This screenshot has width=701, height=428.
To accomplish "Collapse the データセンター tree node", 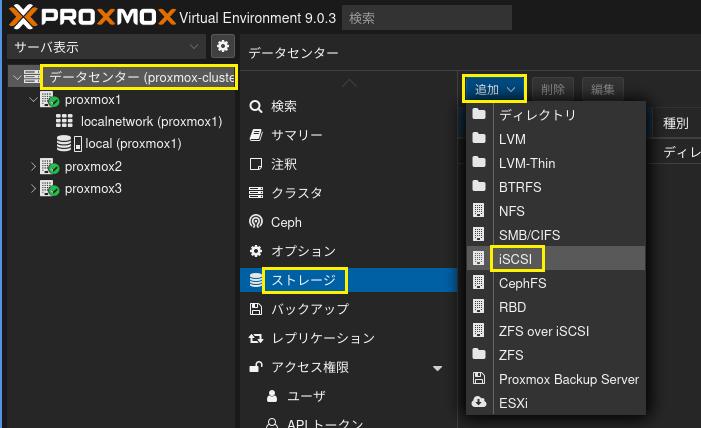I will click(x=17, y=77).
